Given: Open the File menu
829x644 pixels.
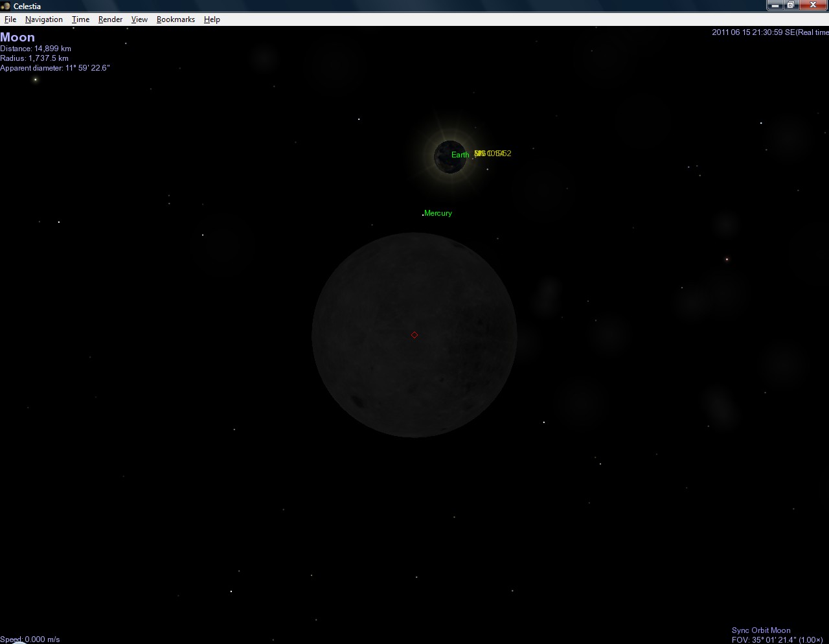Looking at the screenshot, I should point(10,19).
